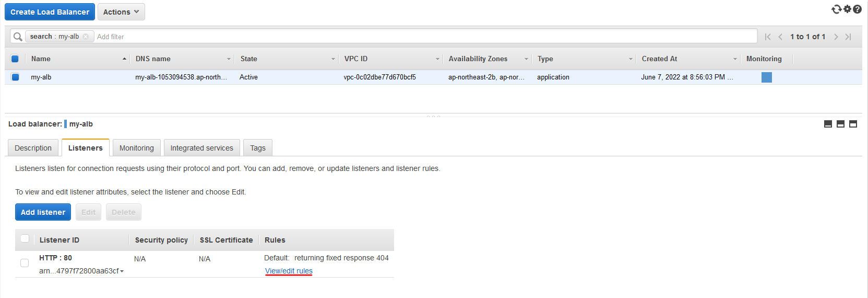Image resolution: width=868 pixels, height=298 pixels.
Task: Click the application type cell
Action: coord(553,77)
